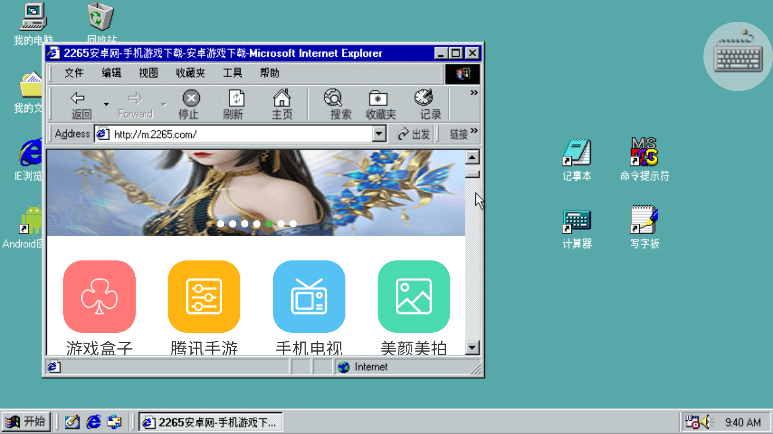Open the 收藏夹 menu
773x434 pixels.
point(190,73)
